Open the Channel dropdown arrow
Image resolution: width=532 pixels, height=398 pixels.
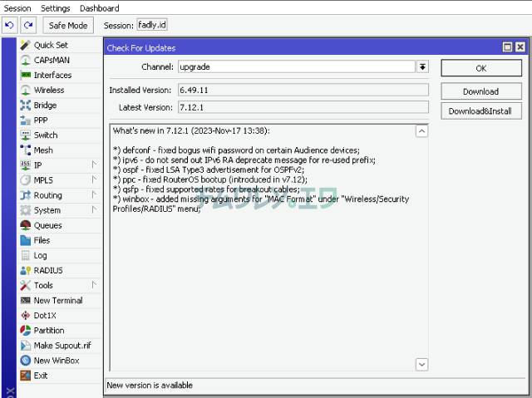pyautogui.click(x=422, y=67)
